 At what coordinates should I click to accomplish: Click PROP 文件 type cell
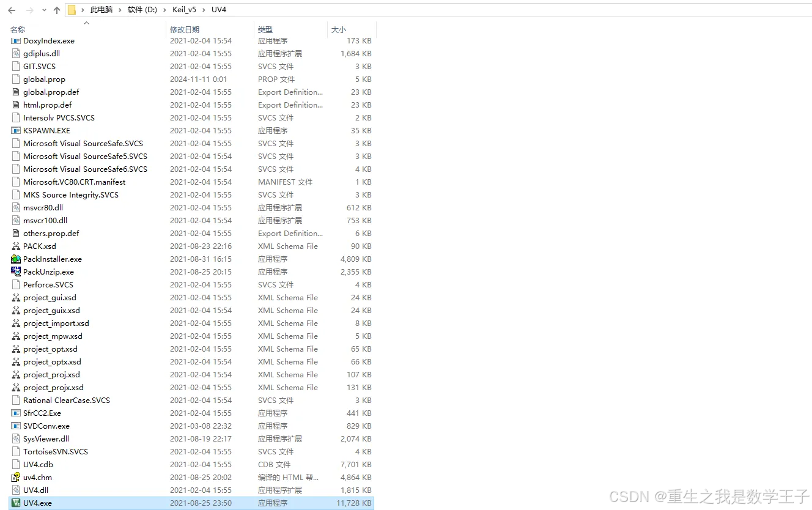pyautogui.click(x=276, y=79)
